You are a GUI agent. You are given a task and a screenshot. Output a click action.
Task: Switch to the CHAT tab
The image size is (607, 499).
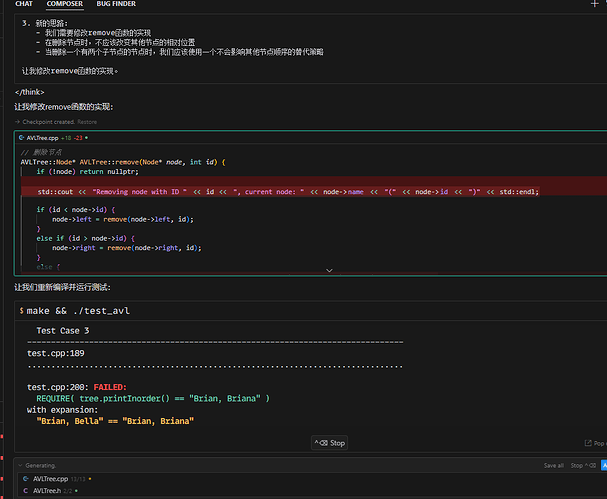coord(24,4)
